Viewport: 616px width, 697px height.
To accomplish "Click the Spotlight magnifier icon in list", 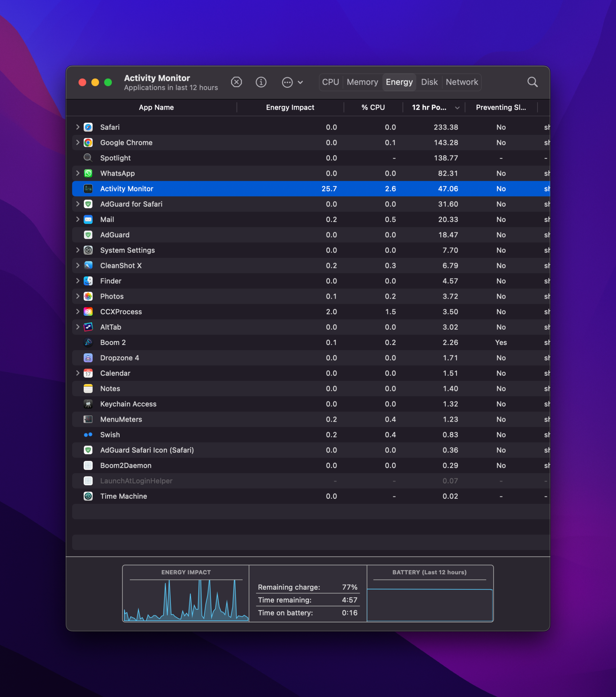I will click(x=88, y=158).
